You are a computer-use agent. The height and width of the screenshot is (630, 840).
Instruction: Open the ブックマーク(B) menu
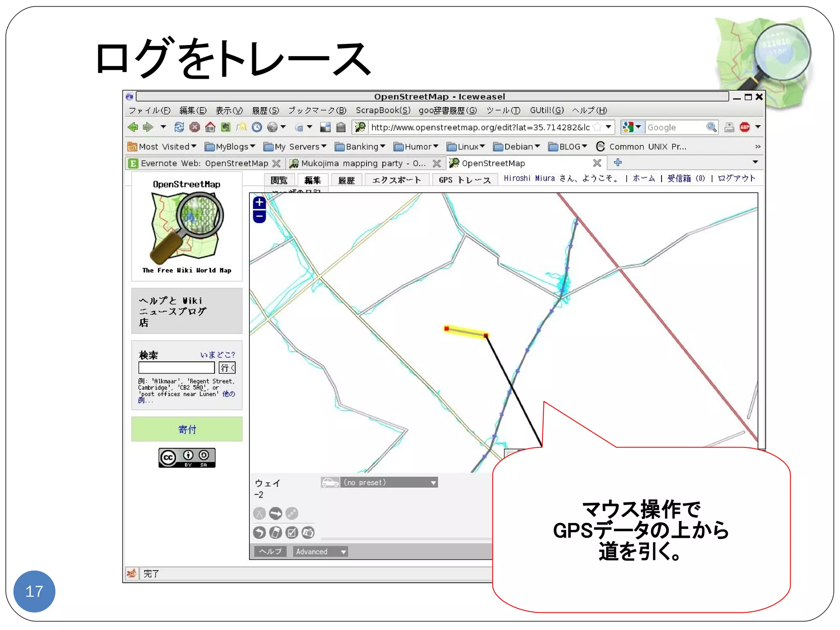pos(317,110)
